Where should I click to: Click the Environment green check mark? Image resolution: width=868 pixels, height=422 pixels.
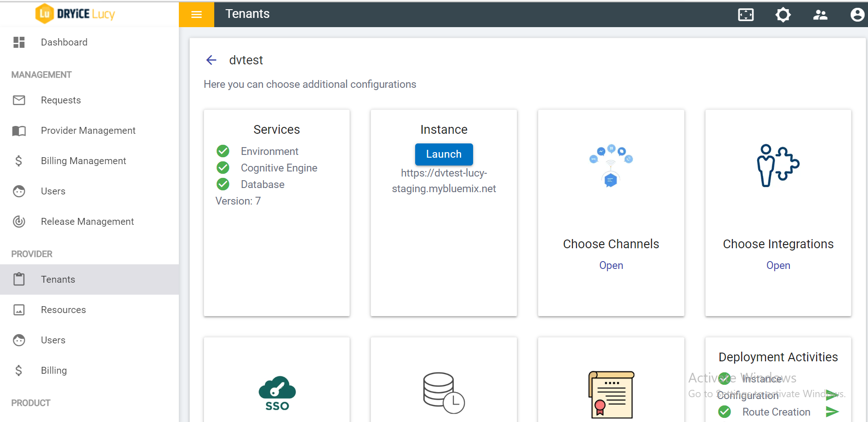pos(223,151)
